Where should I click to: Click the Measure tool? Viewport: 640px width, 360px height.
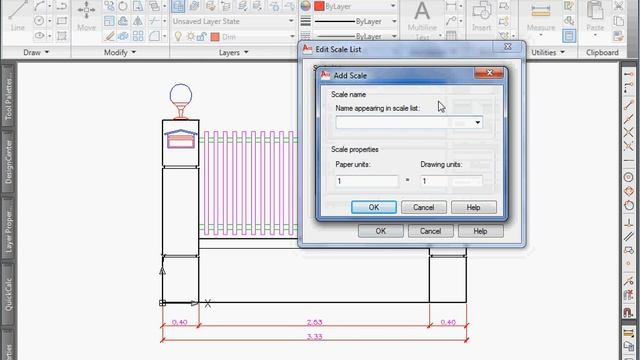pos(541,16)
